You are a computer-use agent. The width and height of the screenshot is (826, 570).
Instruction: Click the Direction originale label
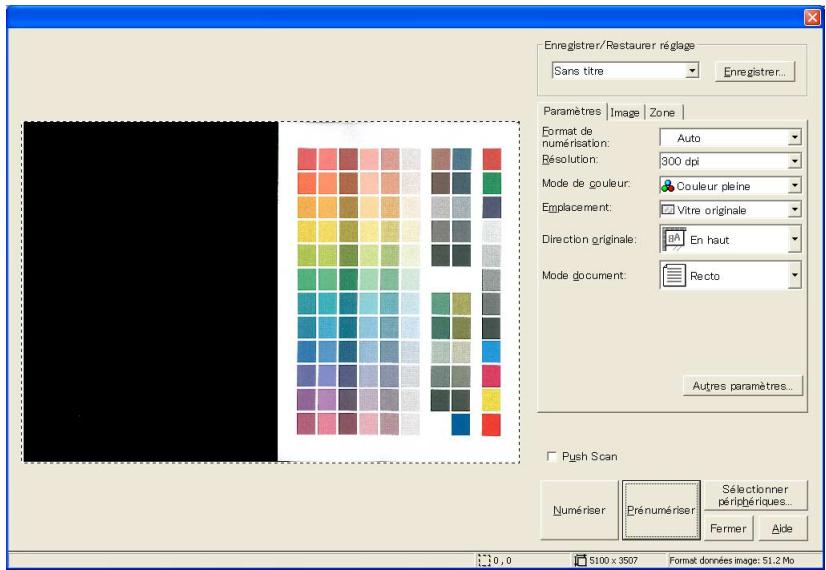pos(589,240)
